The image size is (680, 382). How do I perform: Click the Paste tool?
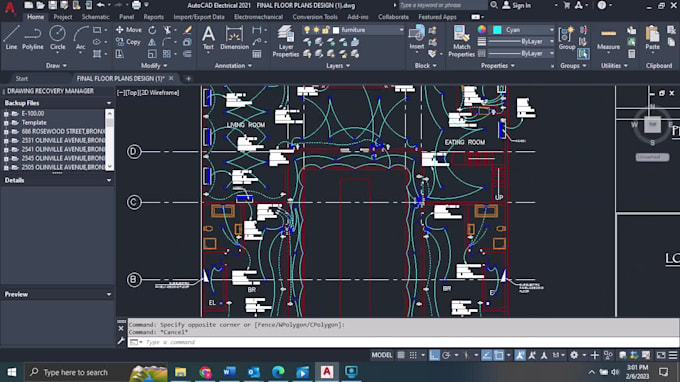point(652,38)
